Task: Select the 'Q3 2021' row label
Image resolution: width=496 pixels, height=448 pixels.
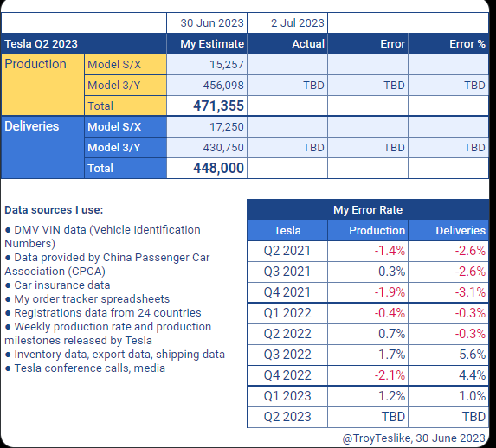Action: 287,272
